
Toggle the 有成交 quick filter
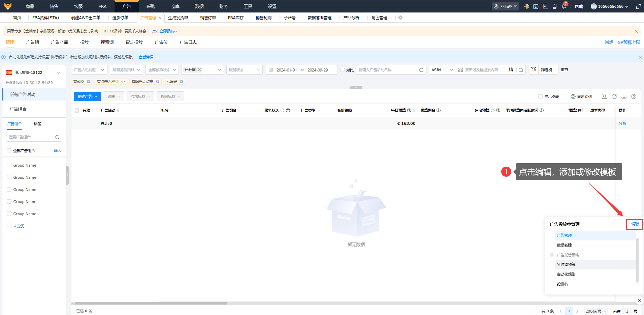pyautogui.click(x=82, y=82)
